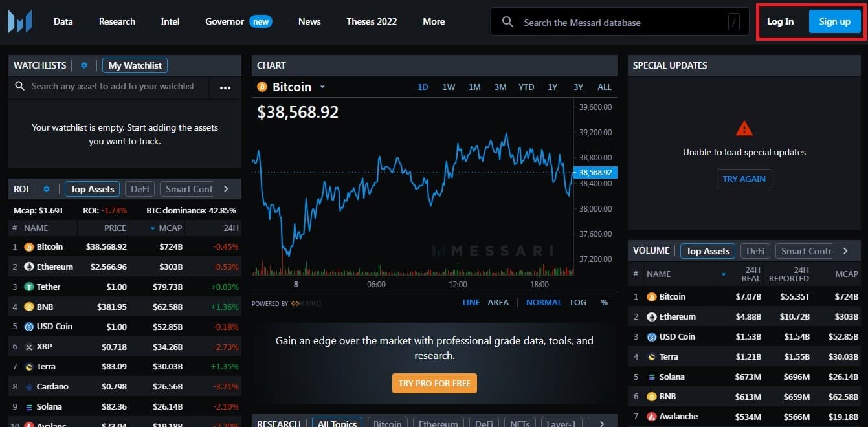This screenshot has height=427, width=868.
Task: Set chart range to YTD
Action: click(526, 87)
